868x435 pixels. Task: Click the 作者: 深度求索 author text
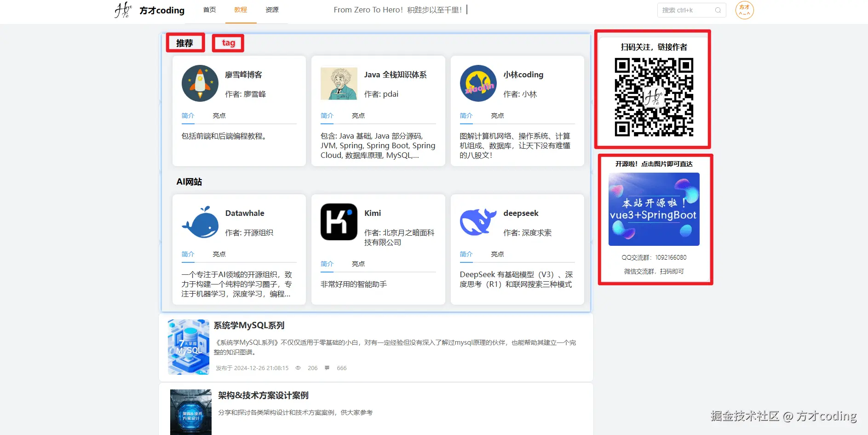pos(527,232)
